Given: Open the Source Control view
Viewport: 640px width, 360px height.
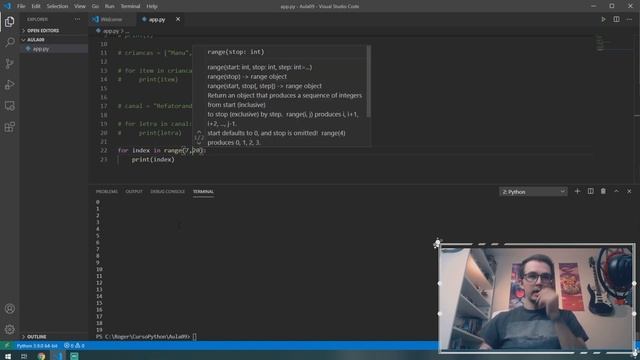Looking at the screenshot, I should (x=10, y=63).
